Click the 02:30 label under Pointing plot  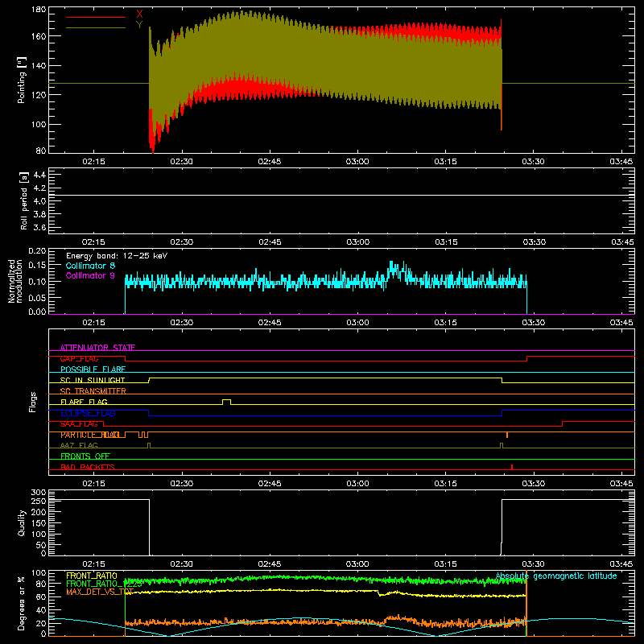[x=182, y=162]
